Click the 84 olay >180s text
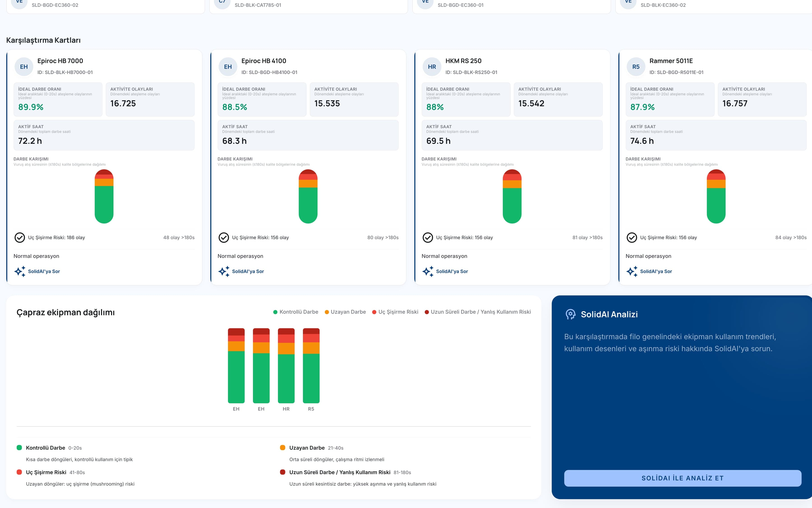Screen dimensions: 812x508 (791, 238)
